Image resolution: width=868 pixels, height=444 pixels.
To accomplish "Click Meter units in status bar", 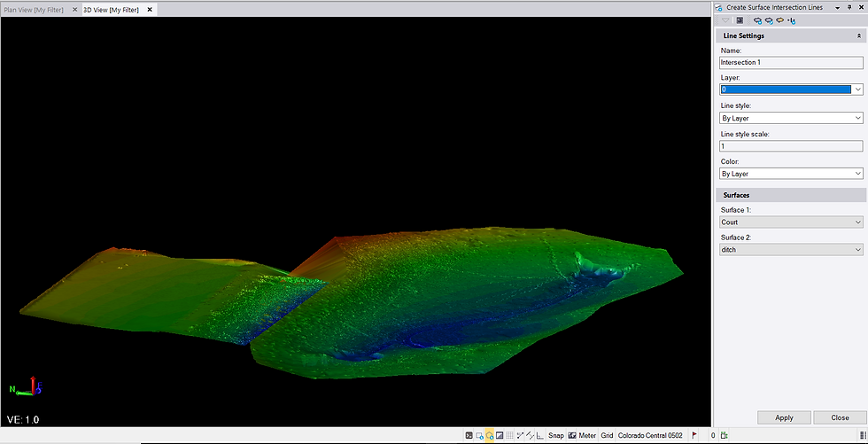I will click(x=587, y=436).
